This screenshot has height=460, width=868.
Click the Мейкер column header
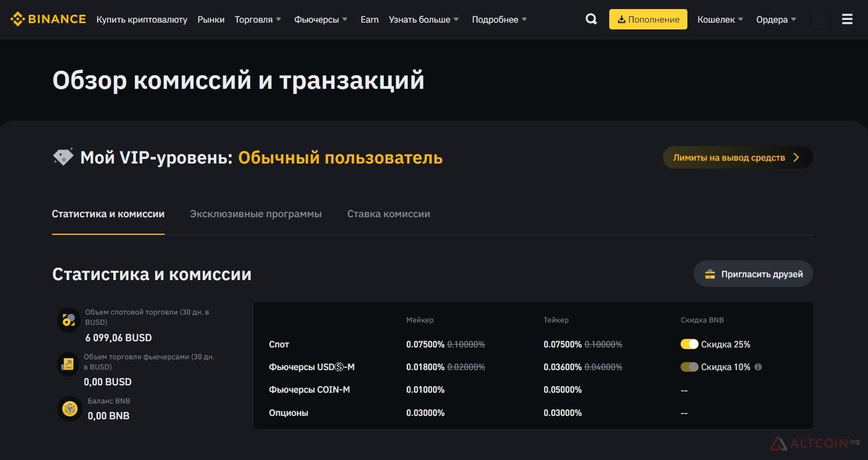tap(420, 320)
